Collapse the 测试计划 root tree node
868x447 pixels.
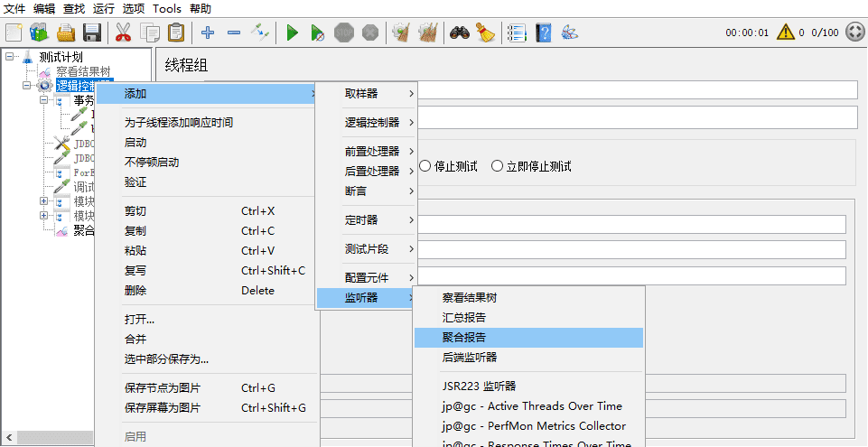click(x=9, y=57)
